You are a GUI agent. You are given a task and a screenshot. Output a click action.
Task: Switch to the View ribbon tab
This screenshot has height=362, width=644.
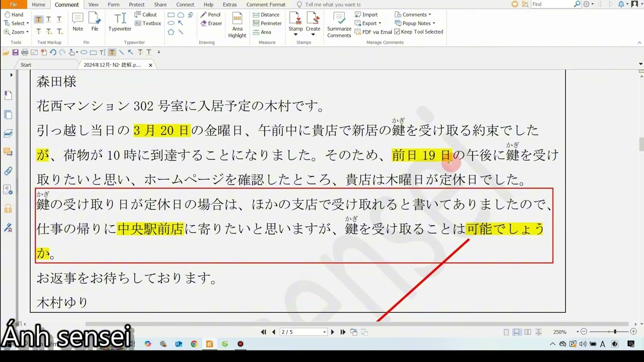93,5
